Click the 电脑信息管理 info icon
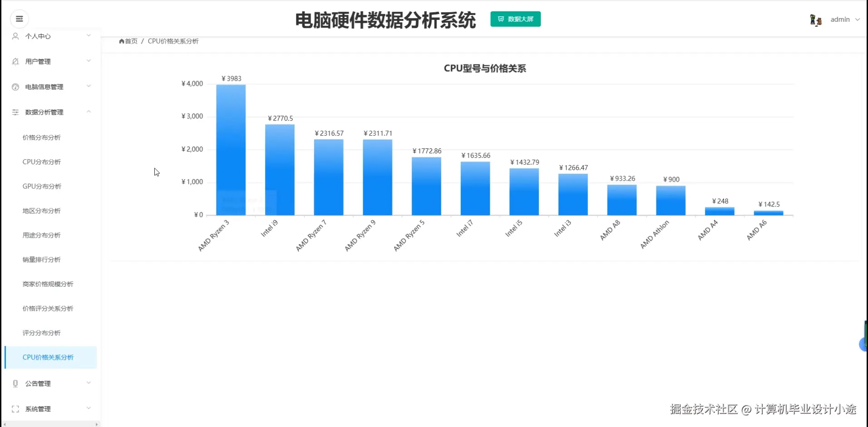The height and width of the screenshot is (427, 868). coord(15,87)
